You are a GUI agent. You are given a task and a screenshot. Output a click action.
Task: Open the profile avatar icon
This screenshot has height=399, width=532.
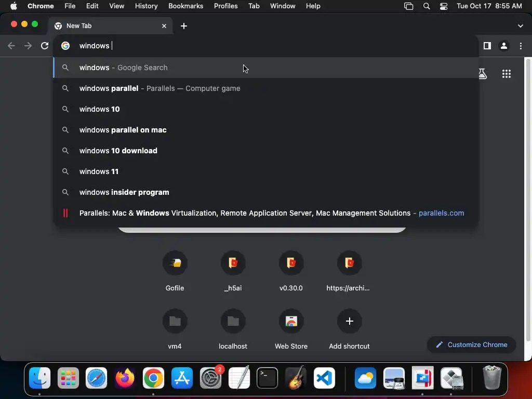tap(504, 46)
